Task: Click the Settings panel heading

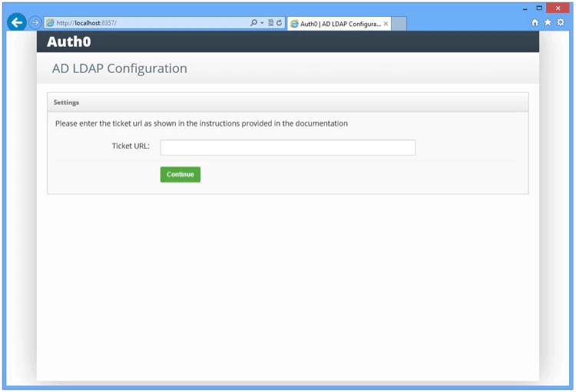Action: (x=66, y=102)
